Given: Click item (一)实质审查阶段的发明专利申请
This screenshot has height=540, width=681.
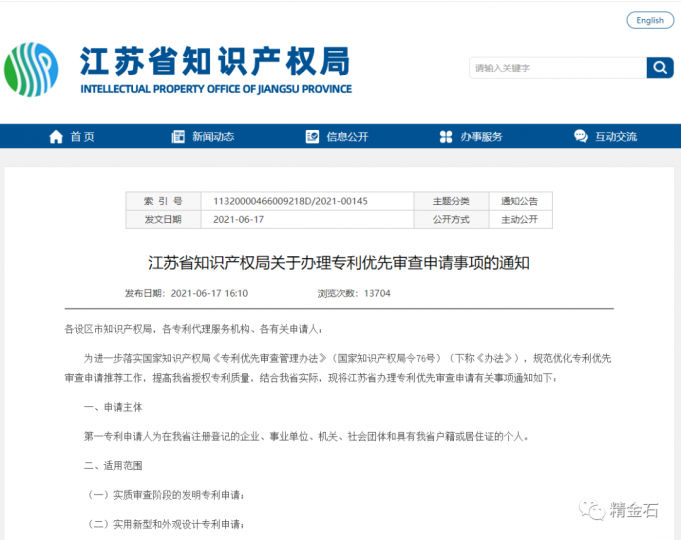Looking at the screenshot, I should pos(166,495).
